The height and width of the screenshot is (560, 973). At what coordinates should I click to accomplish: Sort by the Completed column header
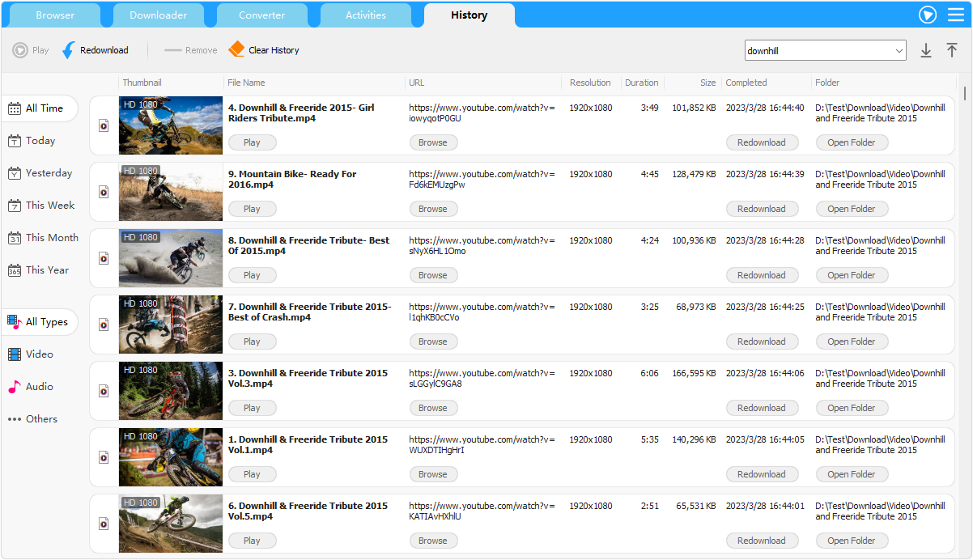pos(746,83)
